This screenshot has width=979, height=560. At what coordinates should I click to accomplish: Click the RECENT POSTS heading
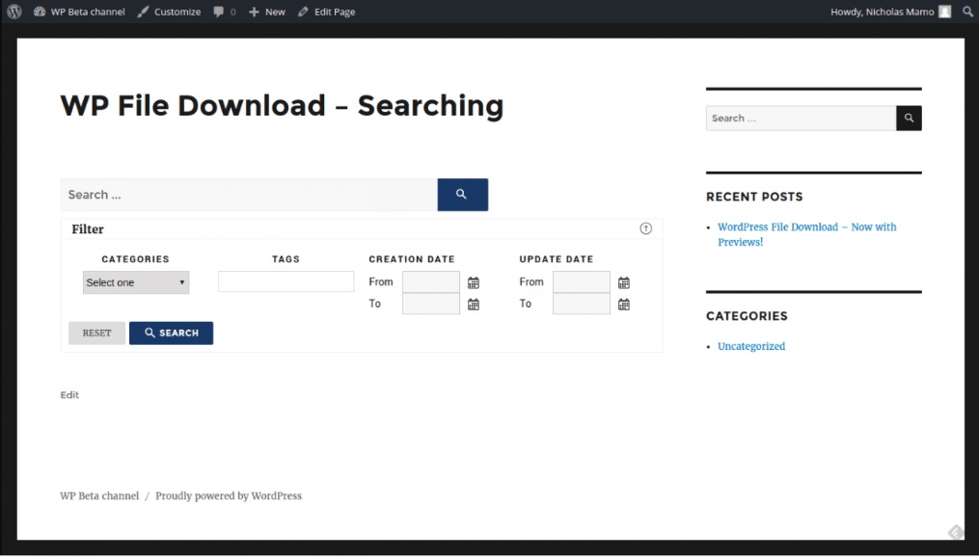click(x=754, y=197)
